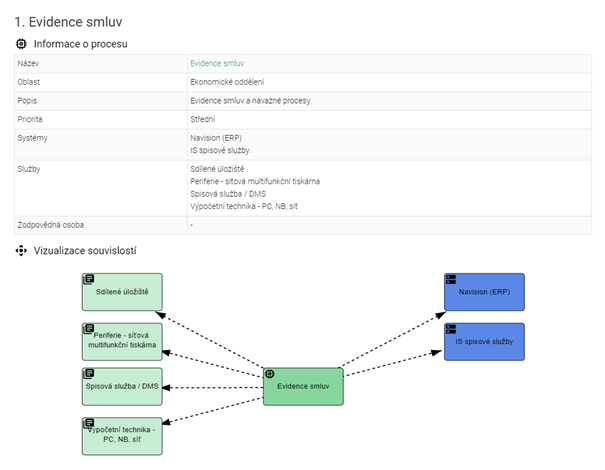Click the move icon beside Vizualizace souvislostí
The height and width of the screenshot is (470, 605).
(x=21, y=251)
